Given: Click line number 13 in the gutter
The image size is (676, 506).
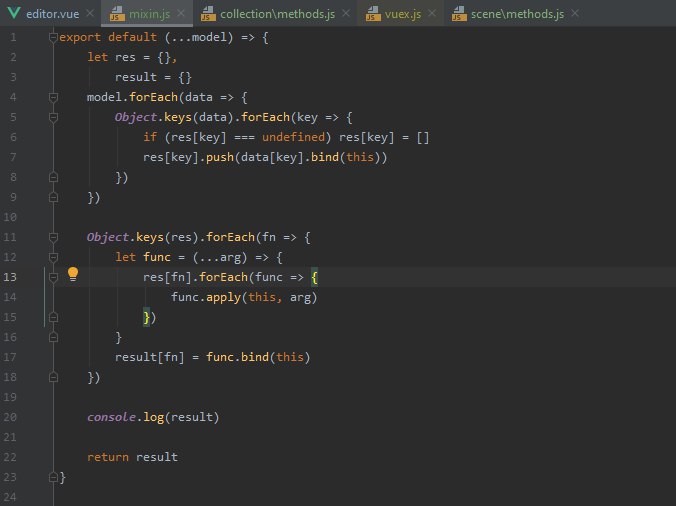Looking at the screenshot, I should point(10,277).
